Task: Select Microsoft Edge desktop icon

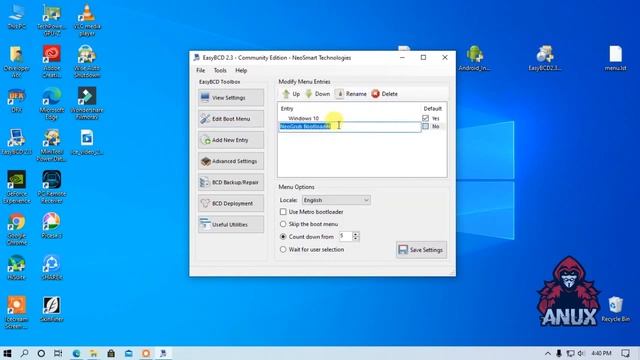Action: click(x=52, y=103)
